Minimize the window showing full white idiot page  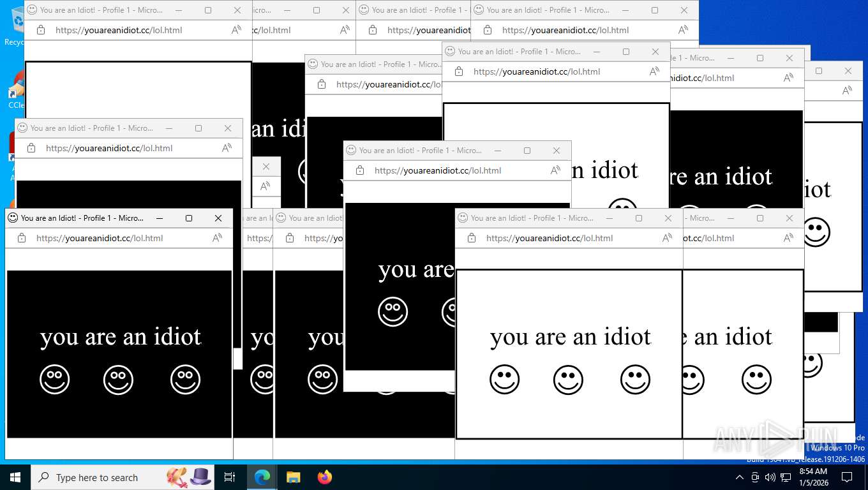(610, 218)
